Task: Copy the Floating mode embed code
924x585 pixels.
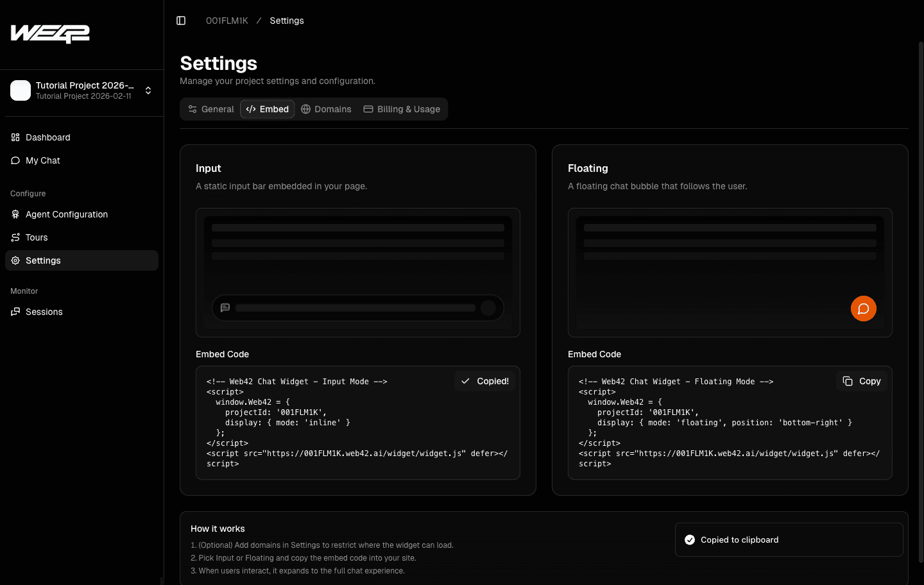Action: (861, 380)
